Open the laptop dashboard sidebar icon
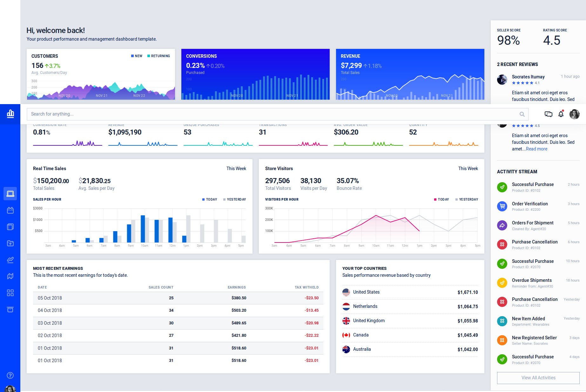 point(10,194)
